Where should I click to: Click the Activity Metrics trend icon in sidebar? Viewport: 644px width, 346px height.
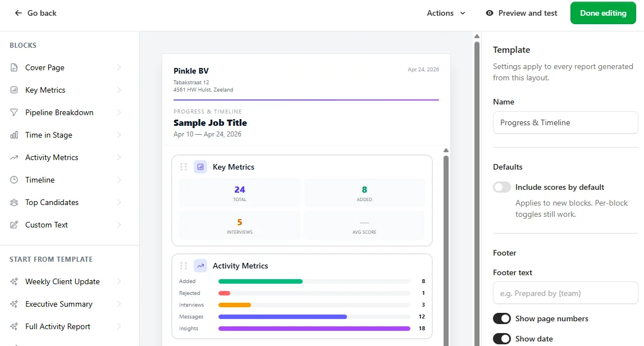(14, 157)
